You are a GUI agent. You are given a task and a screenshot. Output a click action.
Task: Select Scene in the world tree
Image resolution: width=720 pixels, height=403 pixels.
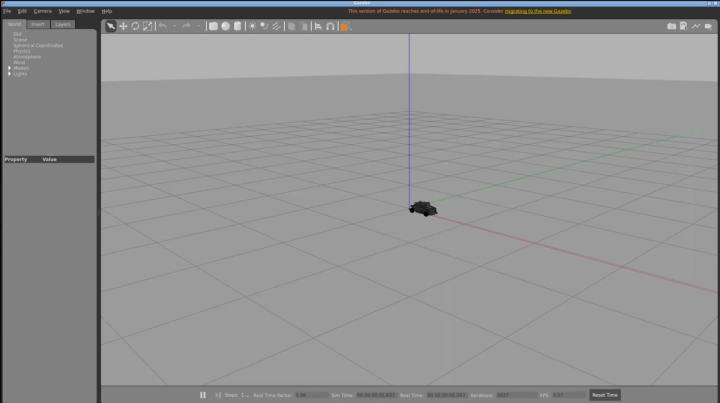pyautogui.click(x=20, y=40)
